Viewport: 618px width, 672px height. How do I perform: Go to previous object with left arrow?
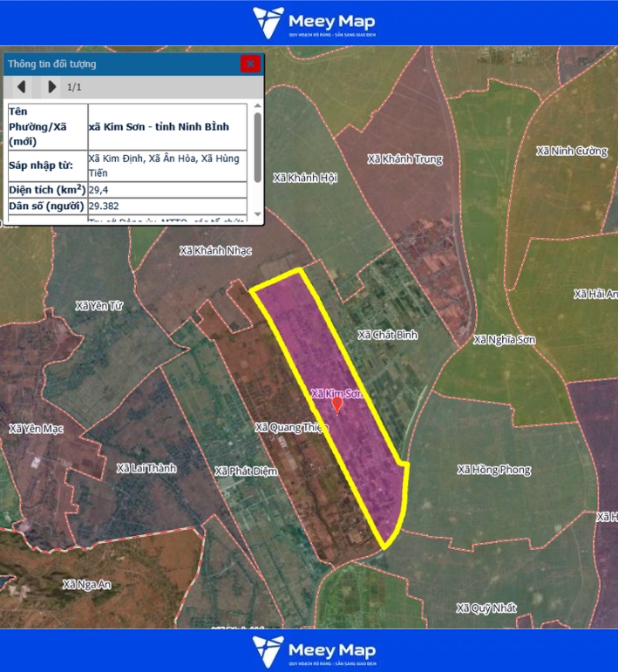(22, 87)
